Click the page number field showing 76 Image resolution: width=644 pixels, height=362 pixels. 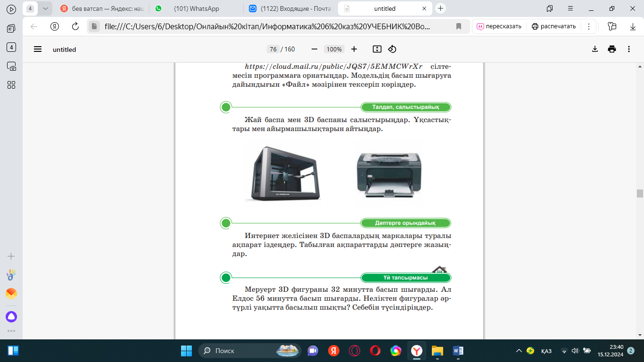(x=272, y=49)
